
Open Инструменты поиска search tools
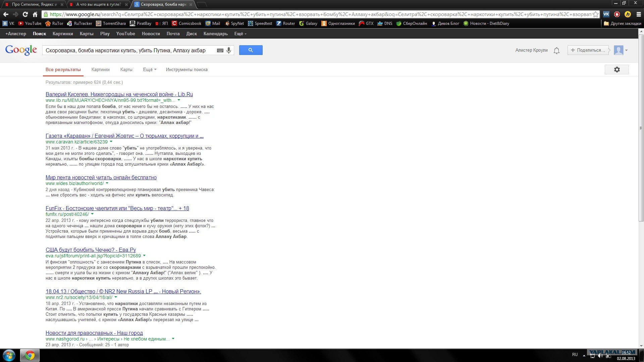pos(186,70)
